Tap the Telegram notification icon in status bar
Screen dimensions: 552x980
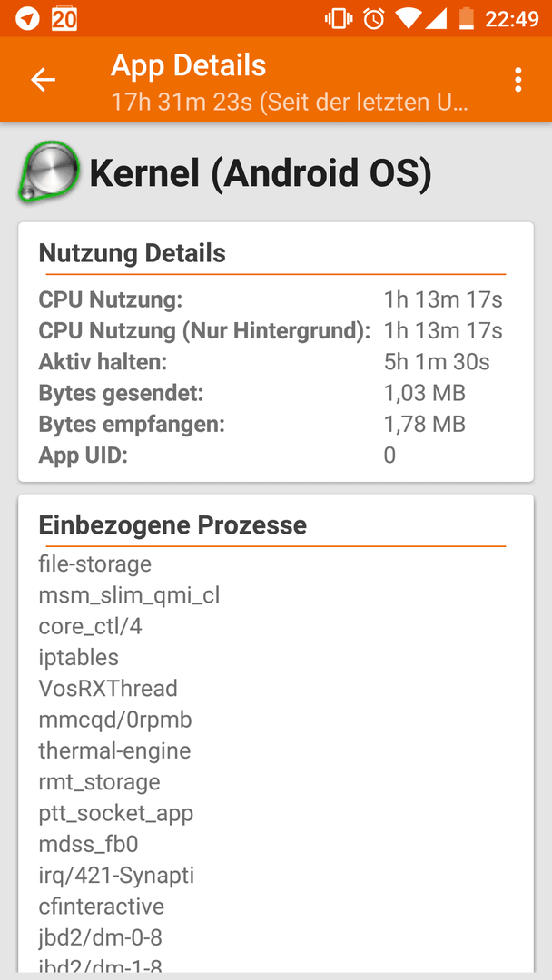(27, 19)
